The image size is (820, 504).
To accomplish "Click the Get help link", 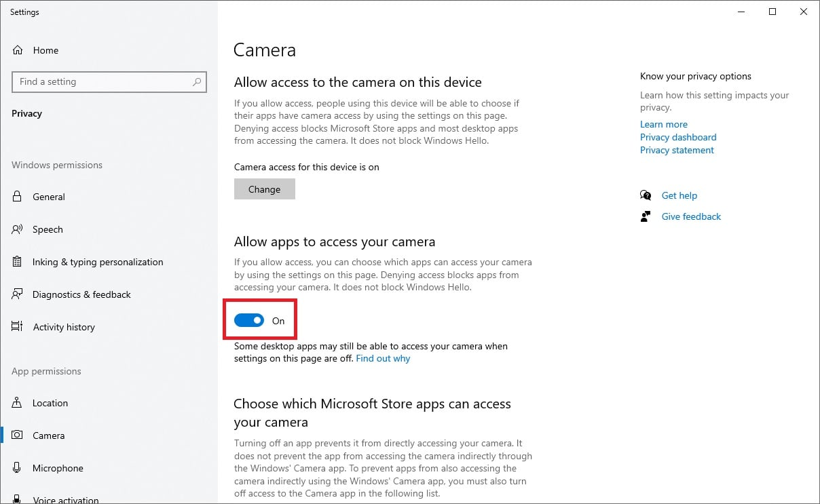I will pyautogui.click(x=679, y=195).
